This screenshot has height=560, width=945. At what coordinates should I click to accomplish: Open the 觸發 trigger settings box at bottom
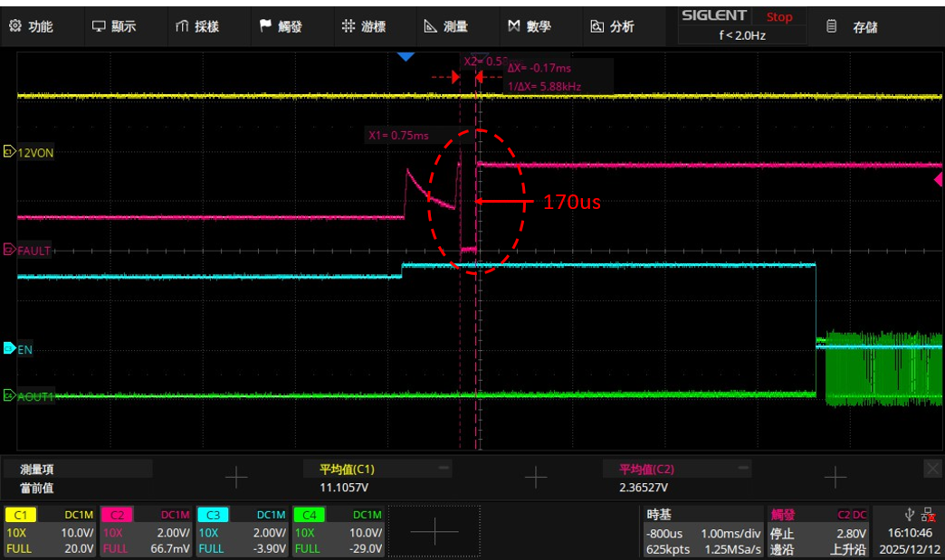819,532
